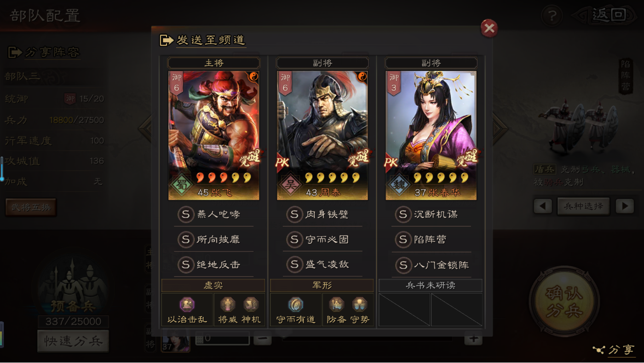Open the 兵种选择 troop type selector
This screenshot has width=644, height=363.
pyautogui.click(x=584, y=206)
